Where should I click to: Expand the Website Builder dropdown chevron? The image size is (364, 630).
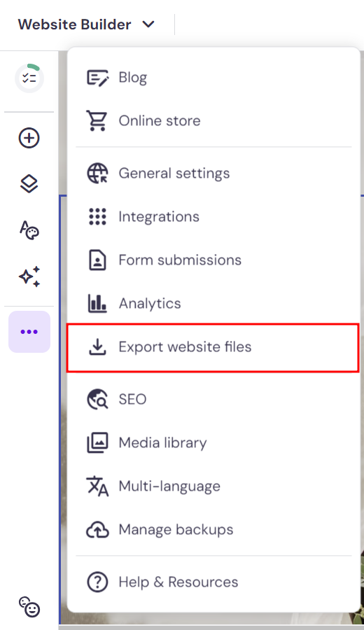pyautogui.click(x=148, y=24)
